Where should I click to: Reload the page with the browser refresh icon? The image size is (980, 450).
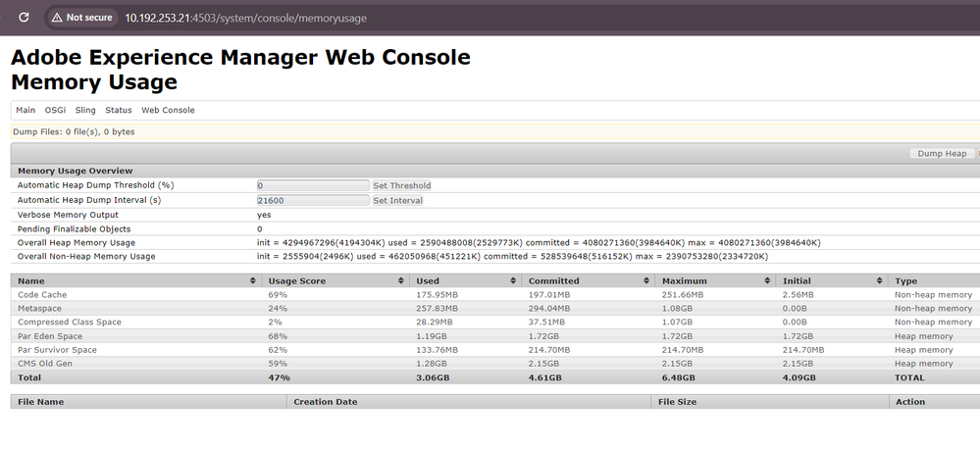tap(24, 18)
